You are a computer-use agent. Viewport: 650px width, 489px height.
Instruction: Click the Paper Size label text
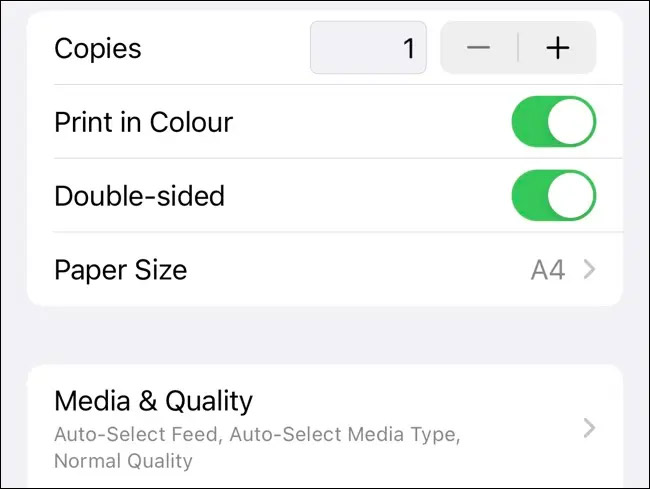[120, 269]
